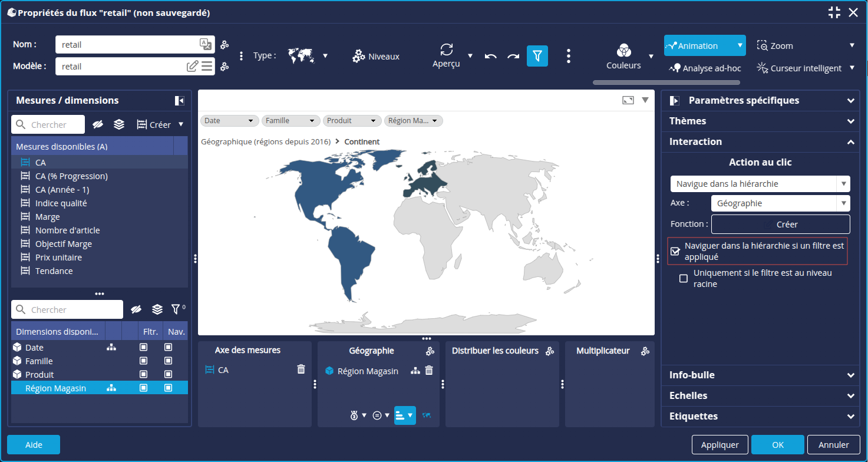Open the Navigue dans la hiérarchie dropdown
This screenshot has width=868, height=462.
[760, 184]
